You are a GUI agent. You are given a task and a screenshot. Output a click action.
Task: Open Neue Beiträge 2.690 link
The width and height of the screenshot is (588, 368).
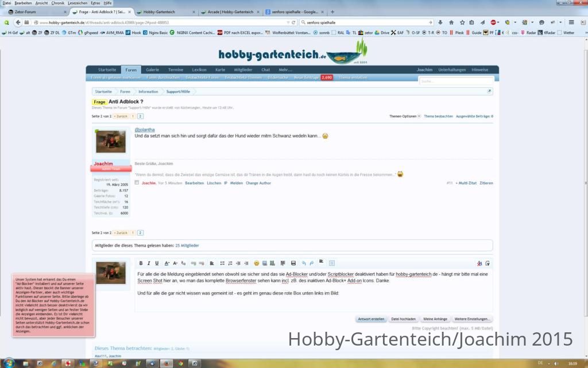(x=313, y=78)
